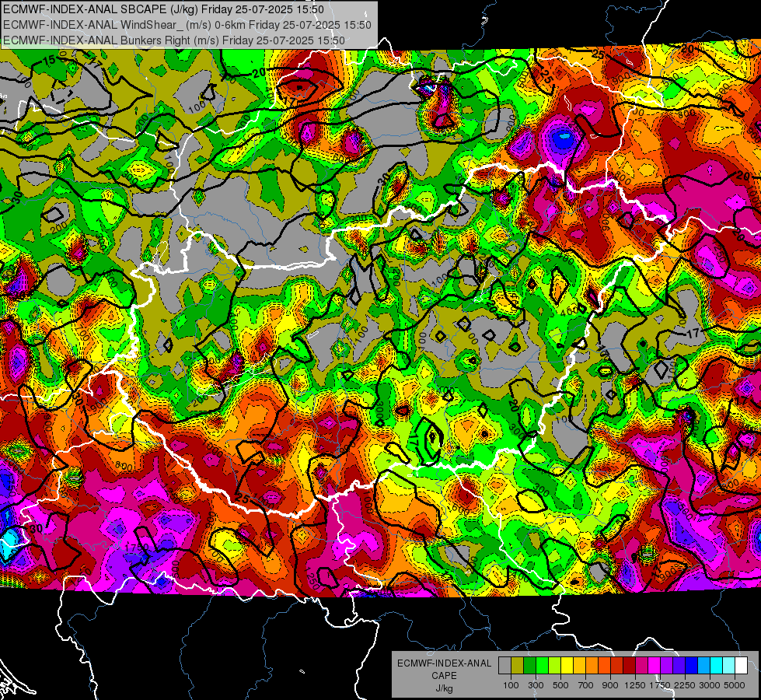Click the pure yellow legend swatch
Screen dimensions: 761x700
click(567, 665)
